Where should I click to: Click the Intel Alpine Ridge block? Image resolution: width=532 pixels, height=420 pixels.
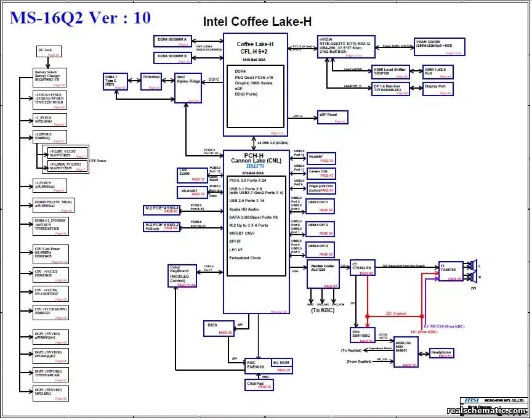pyautogui.click(x=188, y=88)
